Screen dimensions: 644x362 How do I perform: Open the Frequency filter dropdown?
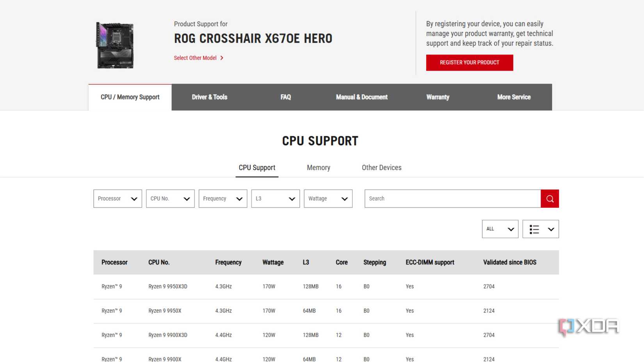[x=223, y=199]
